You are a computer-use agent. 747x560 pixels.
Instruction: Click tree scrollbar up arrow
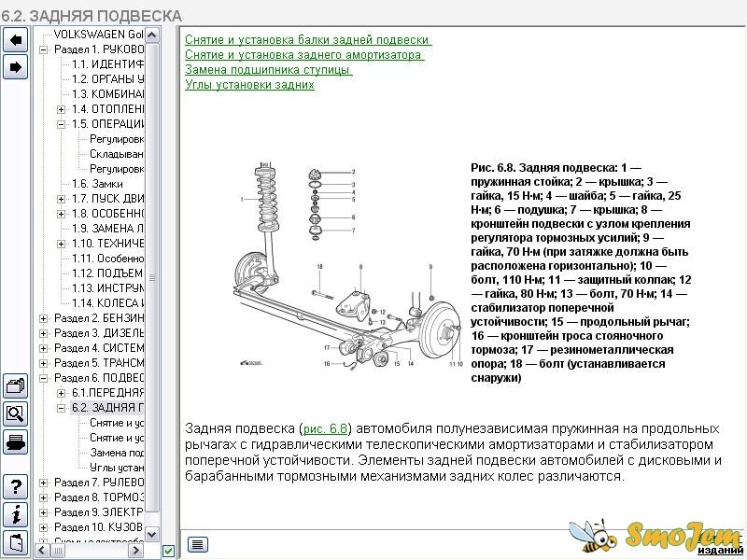(152, 35)
